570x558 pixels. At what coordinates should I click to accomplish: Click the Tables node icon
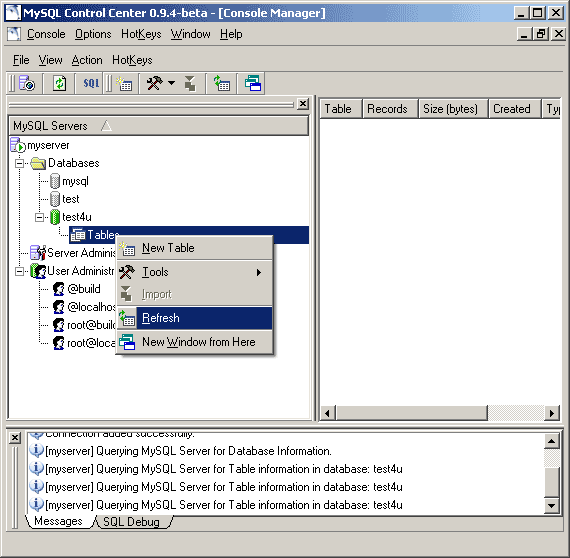point(78,235)
